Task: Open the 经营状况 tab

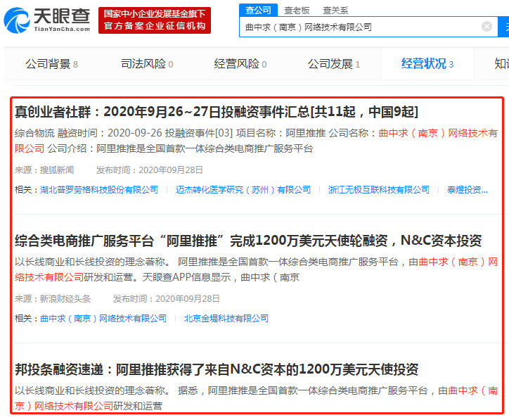Action: point(427,63)
